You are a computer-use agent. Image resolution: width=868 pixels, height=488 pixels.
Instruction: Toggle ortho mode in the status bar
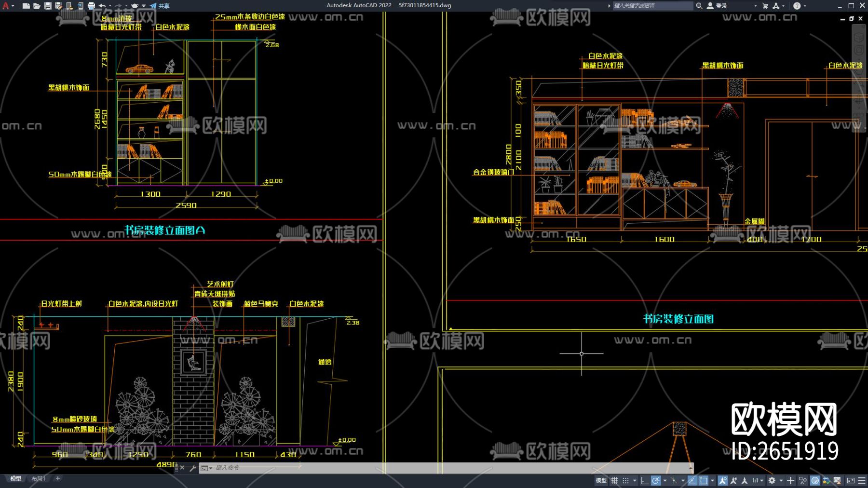click(x=644, y=480)
